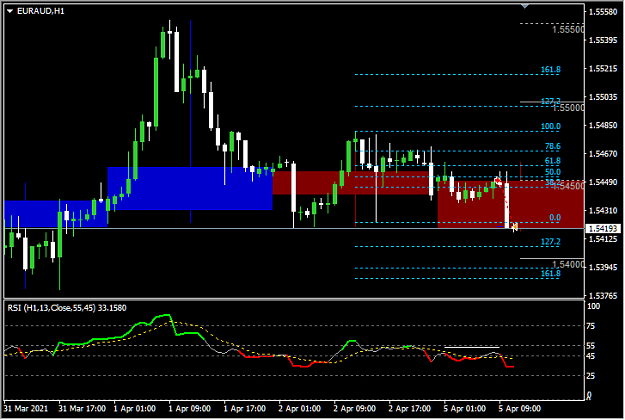This screenshot has height=420, width=625.
Task: Click price scale value 1.54125
Action: [x=603, y=239]
